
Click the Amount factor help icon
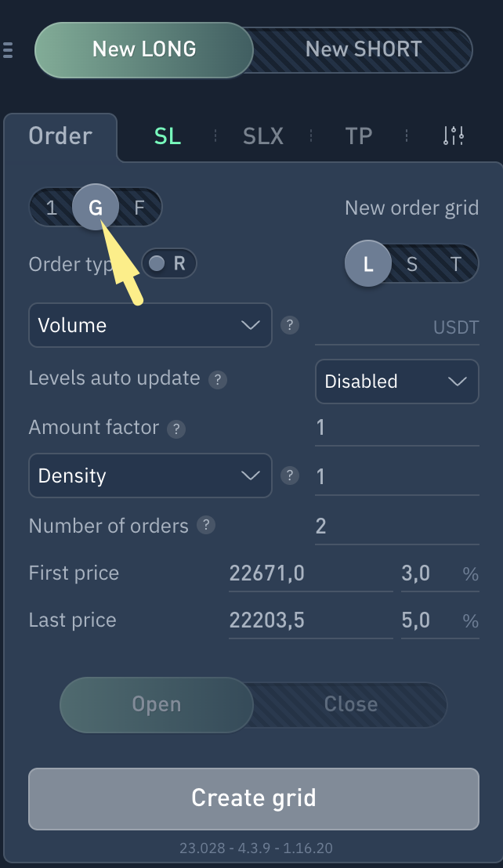coord(177,429)
